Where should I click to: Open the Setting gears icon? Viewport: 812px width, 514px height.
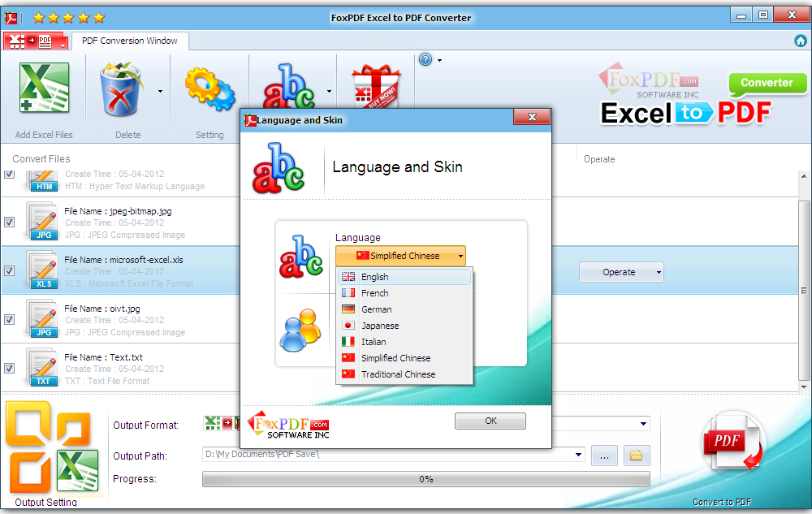(x=209, y=89)
